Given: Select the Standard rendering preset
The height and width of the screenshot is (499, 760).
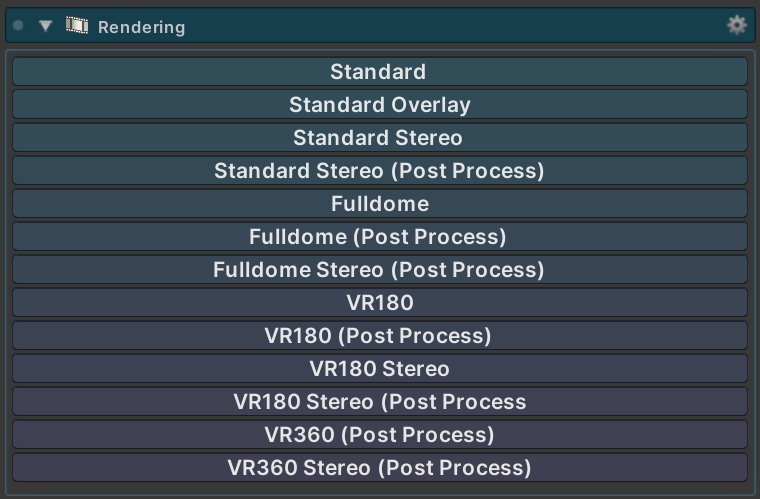Looking at the screenshot, I should point(380,72).
